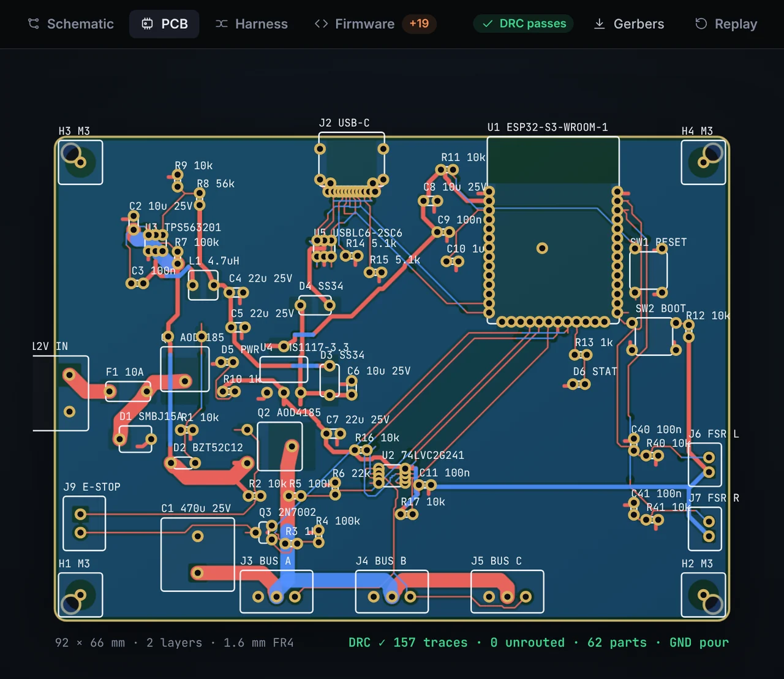Click the PCB chip icon
The height and width of the screenshot is (679, 784).
[x=147, y=24]
